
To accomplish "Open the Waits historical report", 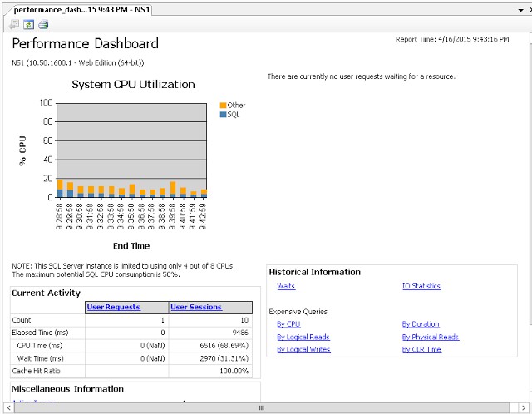I will pos(286,287).
